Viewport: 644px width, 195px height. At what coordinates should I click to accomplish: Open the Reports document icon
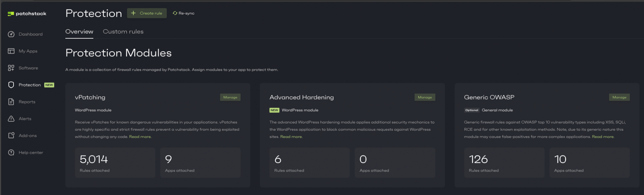click(x=11, y=102)
